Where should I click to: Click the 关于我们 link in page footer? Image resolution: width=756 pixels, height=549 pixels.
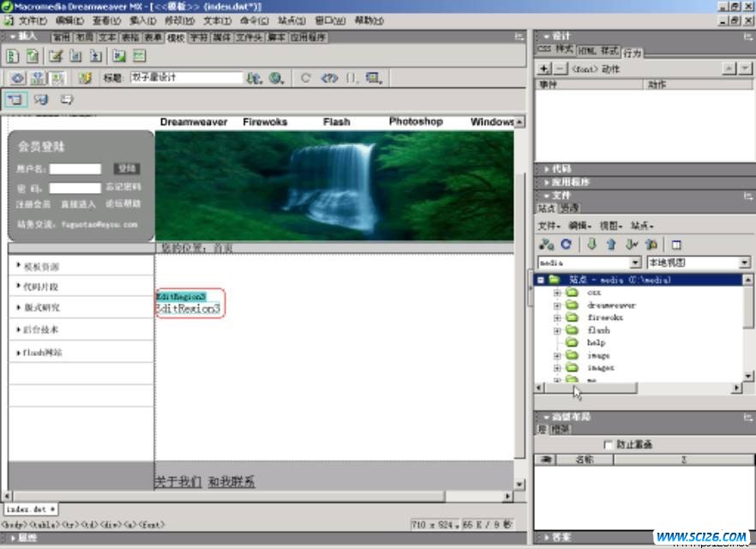pos(177,482)
